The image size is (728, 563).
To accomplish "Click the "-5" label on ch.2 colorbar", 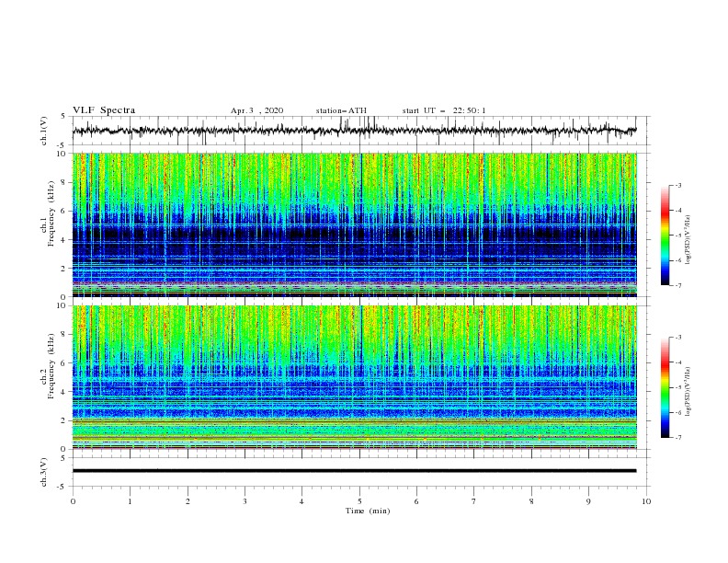I will coord(678,387).
